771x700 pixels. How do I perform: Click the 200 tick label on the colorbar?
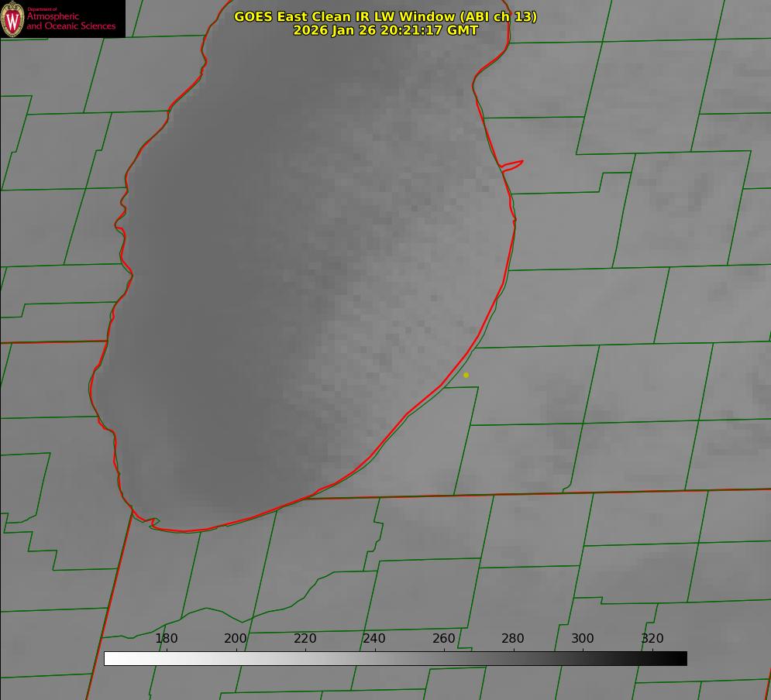pyautogui.click(x=236, y=639)
